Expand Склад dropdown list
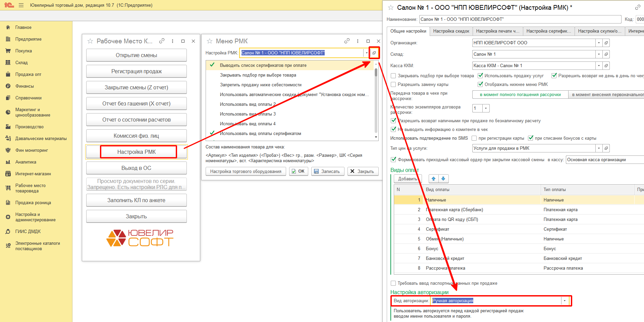This screenshot has width=644, height=322. click(599, 54)
